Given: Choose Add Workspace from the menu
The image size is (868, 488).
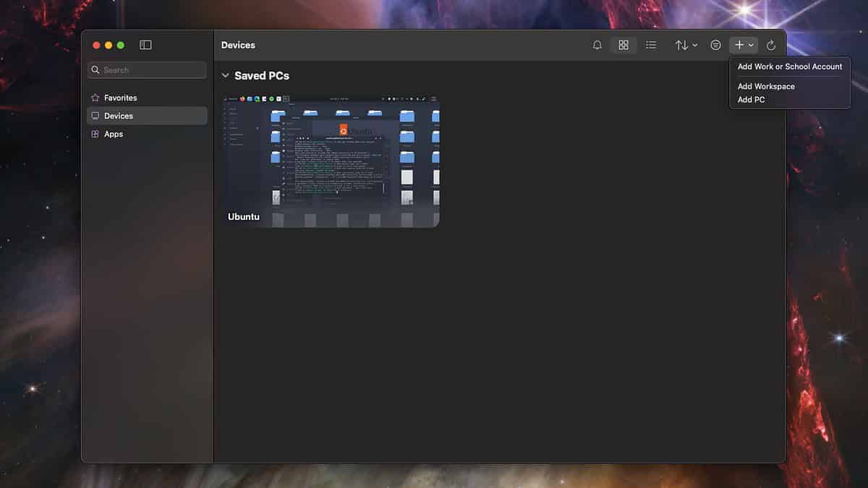Looking at the screenshot, I should (x=765, y=86).
